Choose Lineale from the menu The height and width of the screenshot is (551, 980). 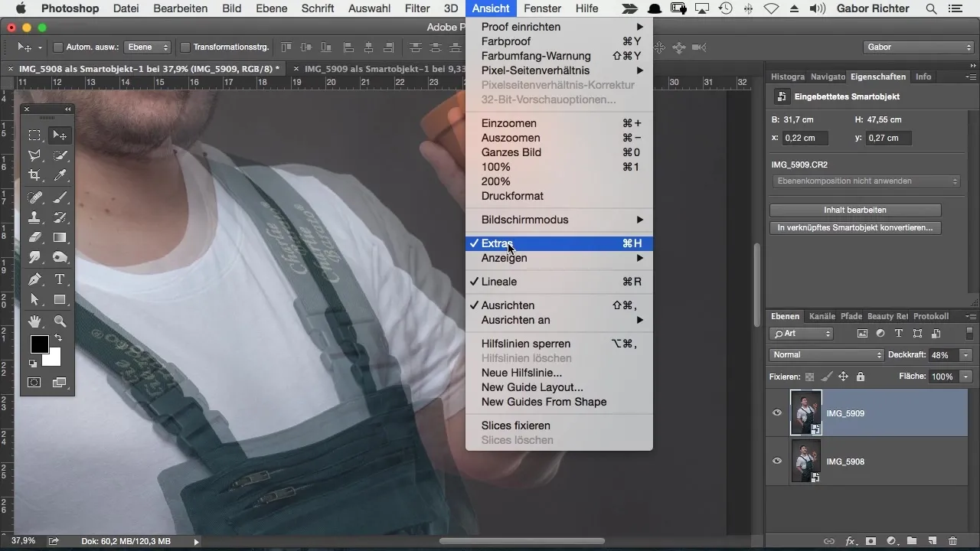(559, 282)
